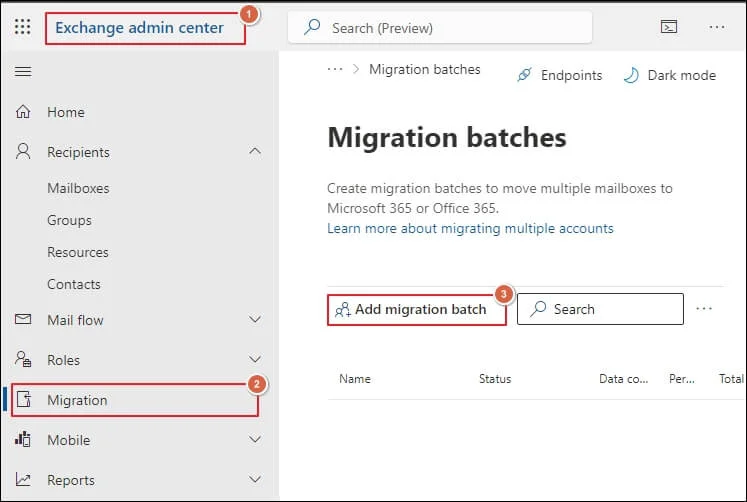Image resolution: width=747 pixels, height=502 pixels.
Task: Select Migration in the navigation
Action: pos(77,400)
